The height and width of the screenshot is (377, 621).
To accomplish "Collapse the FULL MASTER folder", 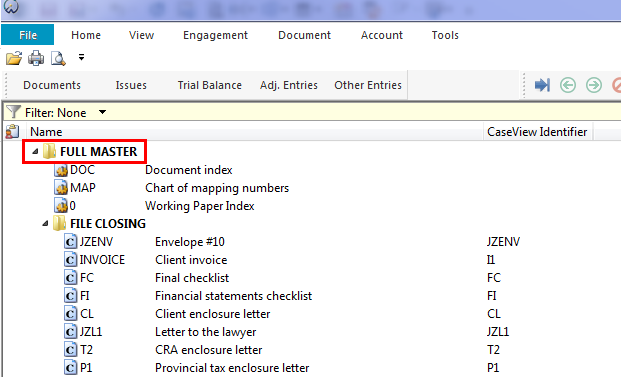I will tap(35, 151).
